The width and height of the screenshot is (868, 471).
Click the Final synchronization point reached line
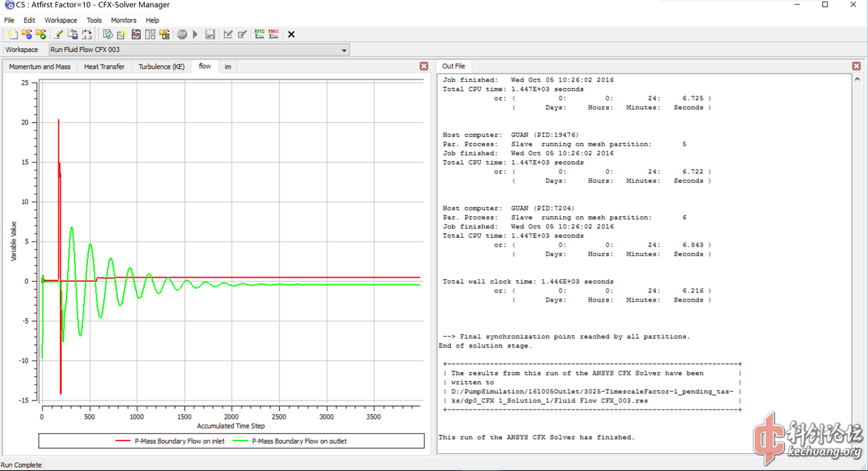[566, 336]
